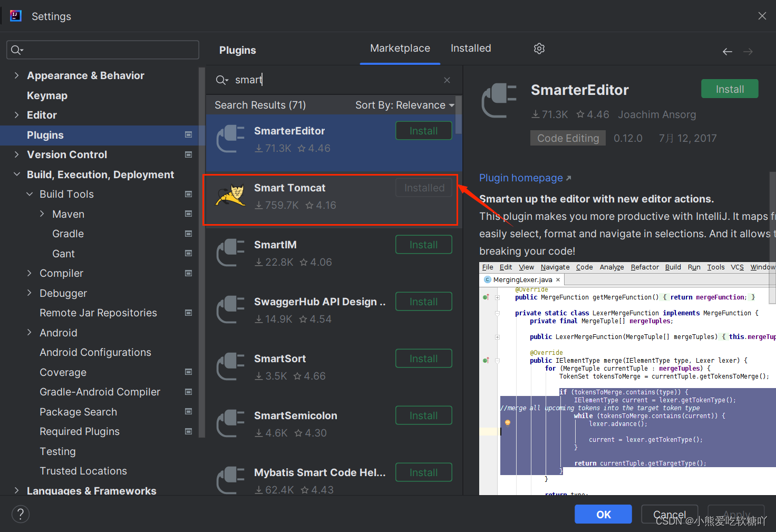This screenshot has height=532, width=776.
Task: Open the plugin settings gear icon
Action: coord(539,49)
